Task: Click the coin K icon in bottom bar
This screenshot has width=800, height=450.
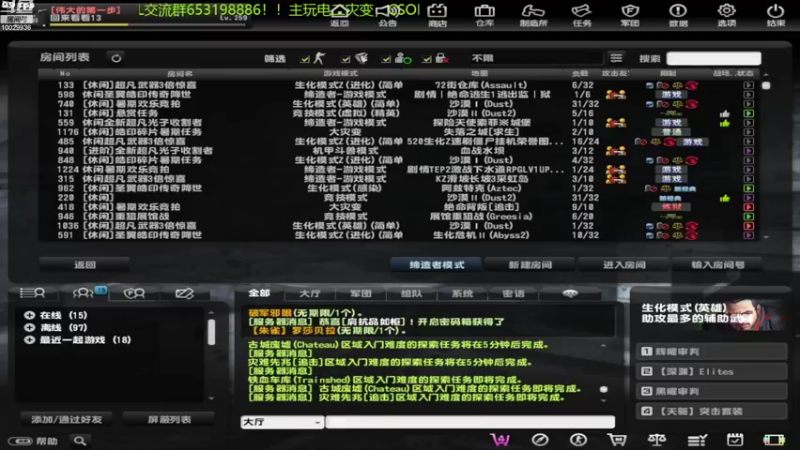Action: coord(578,440)
